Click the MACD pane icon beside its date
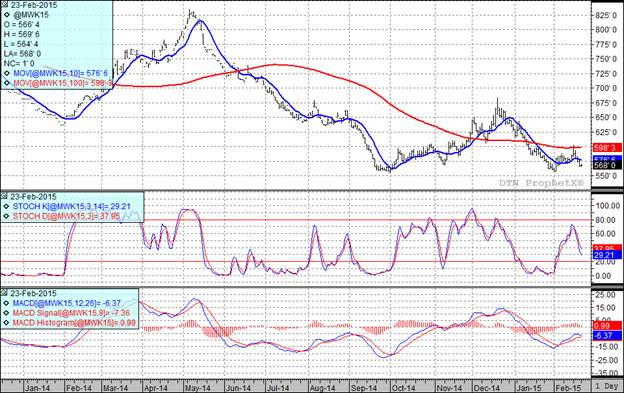The width and height of the screenshot is (624, 393). [x=5, y=293]
